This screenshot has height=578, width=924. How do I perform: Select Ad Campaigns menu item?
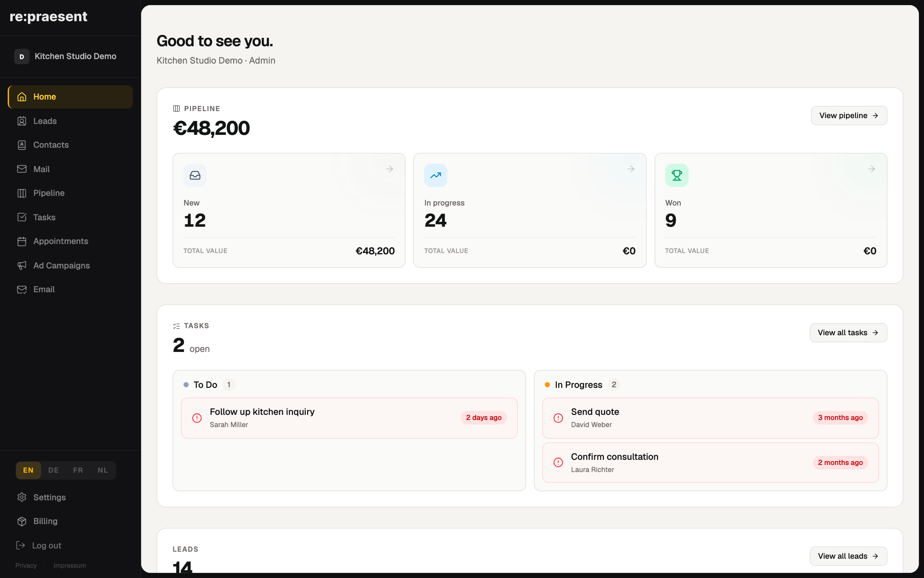pos(70,265)
